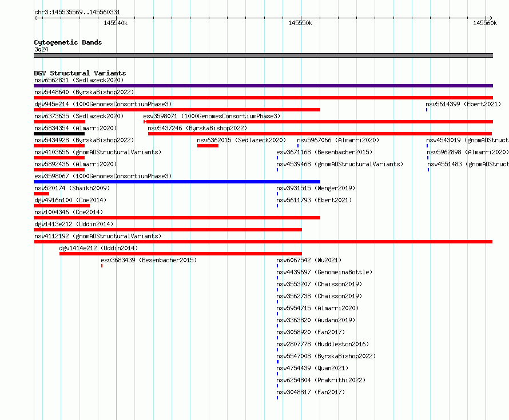Image resolution: width=509 pixels, height=420 pixels.
Task: Select the red nsv1004346 variant bar
Action: click(177, 218)
